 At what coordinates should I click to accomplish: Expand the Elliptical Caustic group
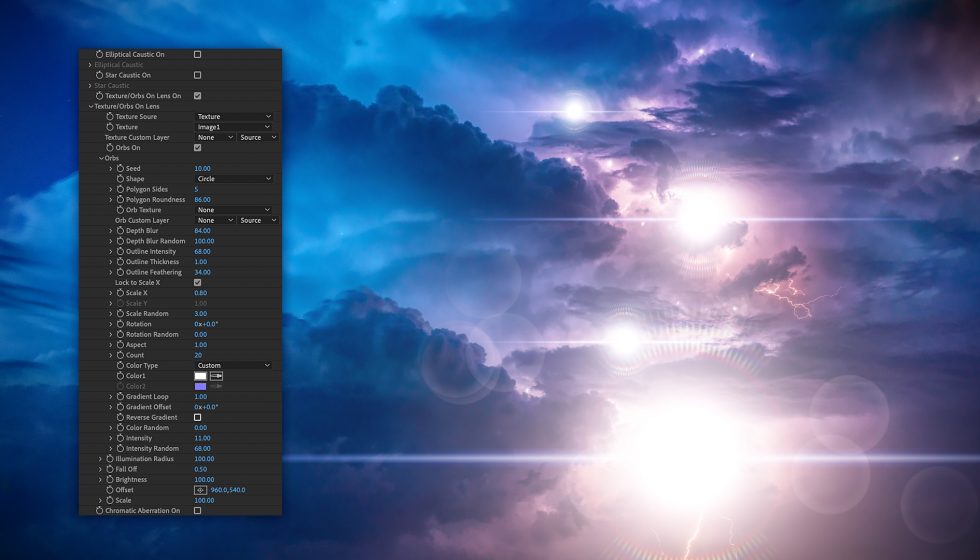[89, 65]
